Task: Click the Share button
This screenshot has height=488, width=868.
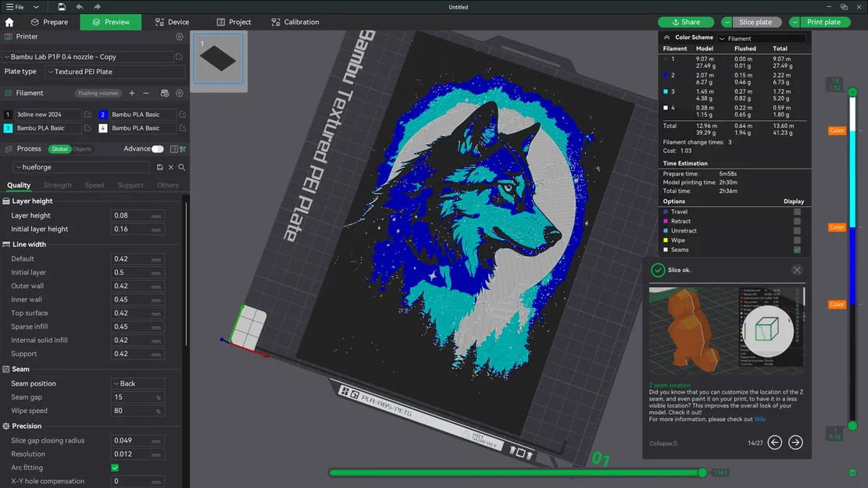Action: point(686,22)
